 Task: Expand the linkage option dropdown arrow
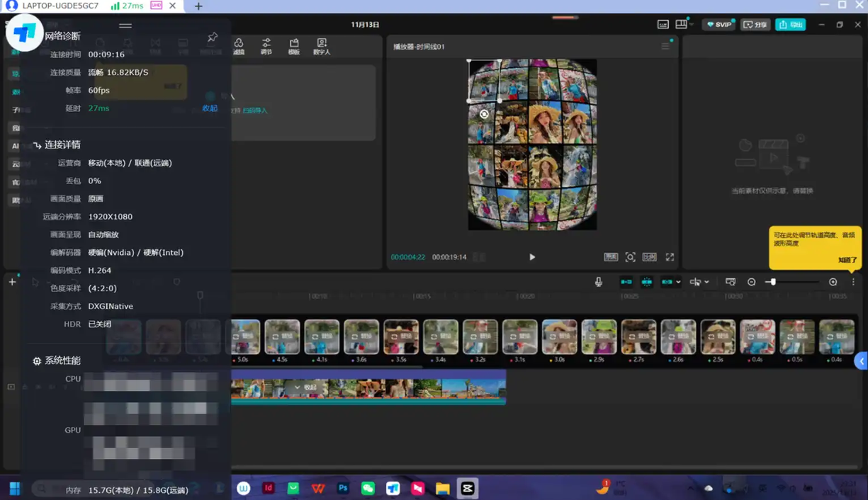pyautogui.click(x=679, y=282)
